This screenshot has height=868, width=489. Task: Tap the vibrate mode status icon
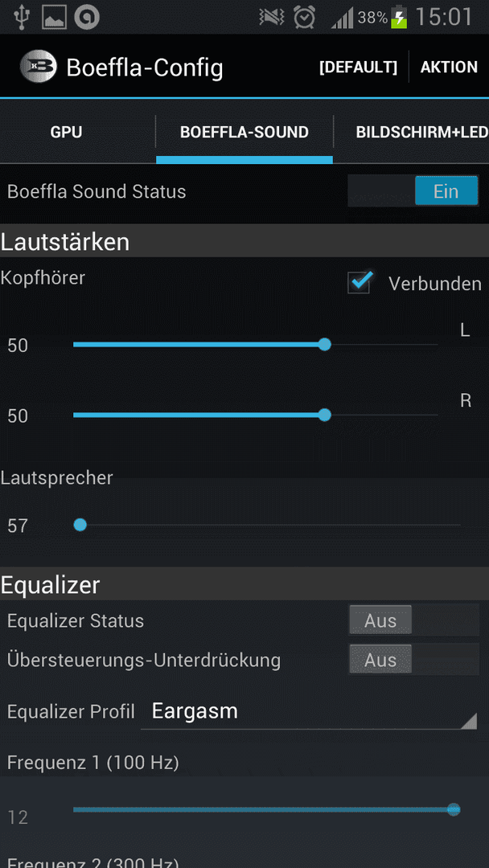tap(272, 18)
